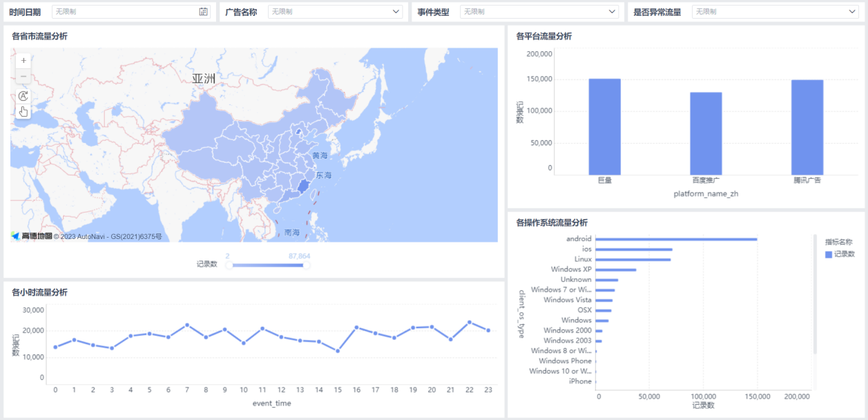Click the 黄海 label on the map
This screenshot has width=868, height=420.
[320, 156]
